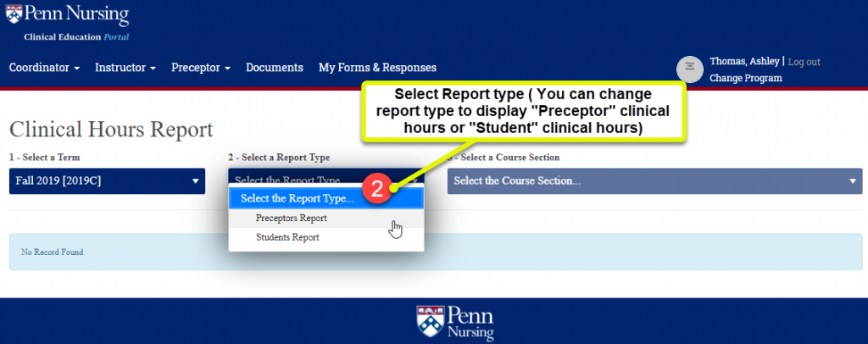Expand the Instructor navigation menu
The height and width of the screenshot is (344, 868).
pos(125,68)
